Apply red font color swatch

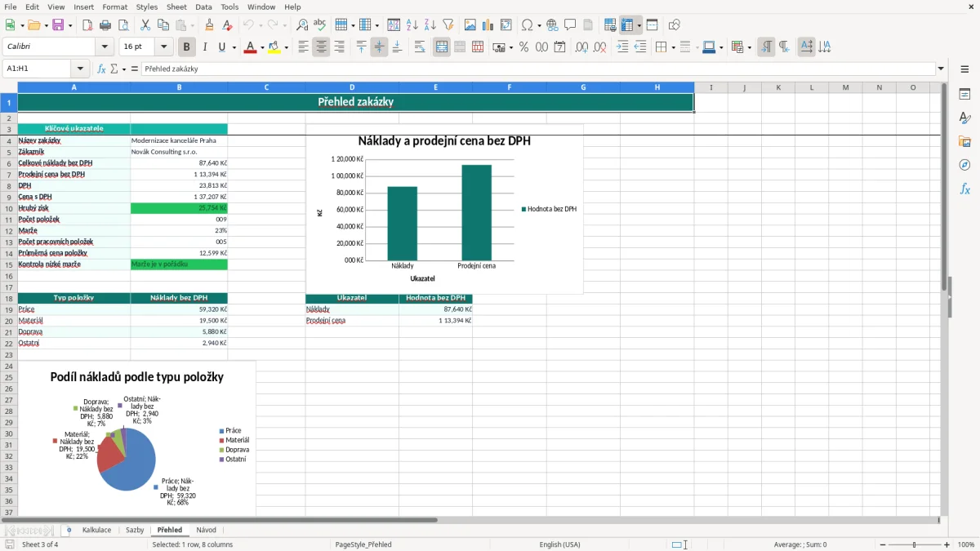point(249,47)
